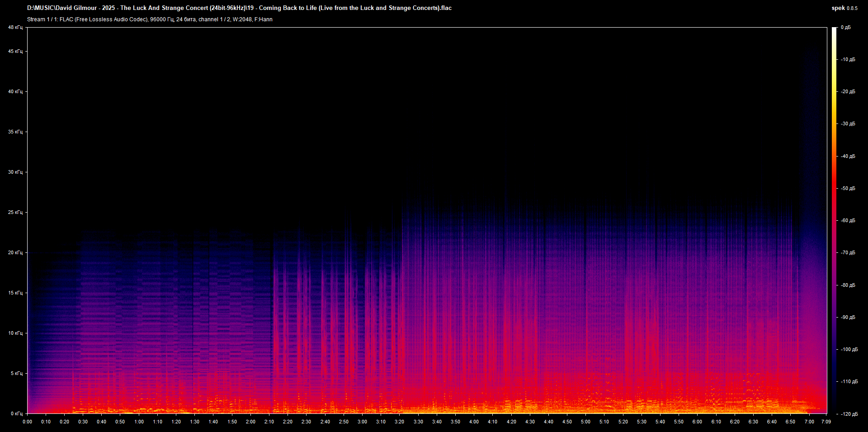Click the spek 0.8.5 version label
Viewport: 868px width, 432px height.
844,8
